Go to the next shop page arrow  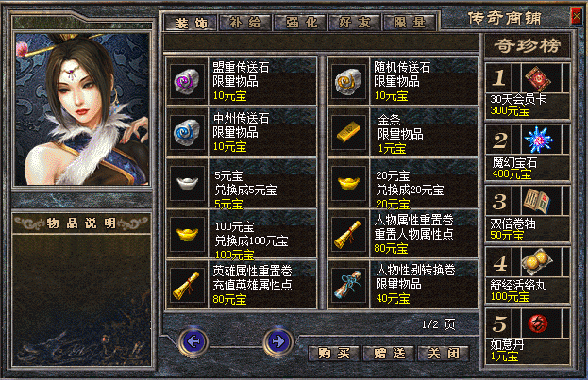(x=278, y=341)
